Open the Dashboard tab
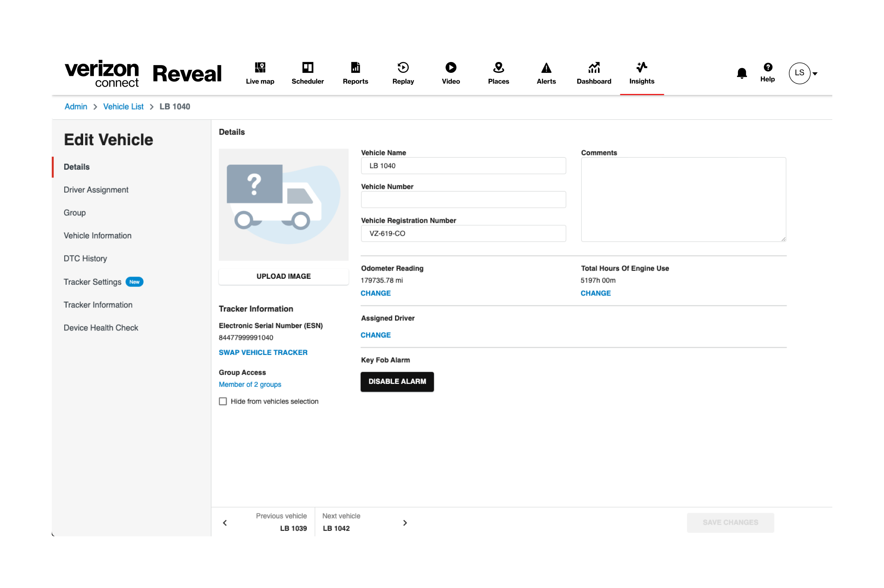Screen dimensions: 884x588 (594, 73)
